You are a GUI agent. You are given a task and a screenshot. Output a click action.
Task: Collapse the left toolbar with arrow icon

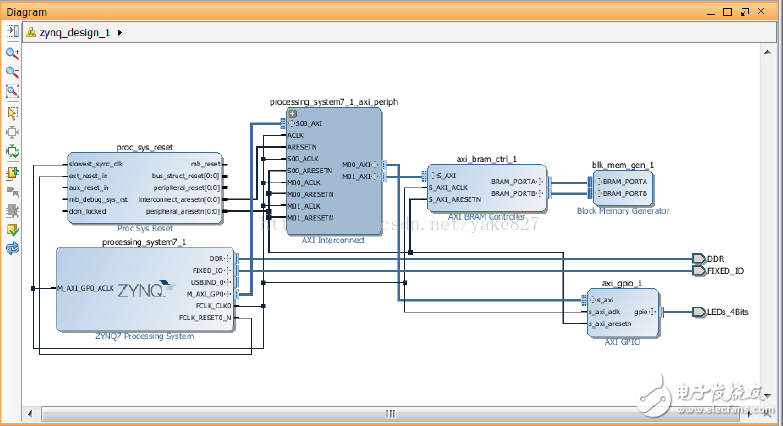(x=13, y=32)
